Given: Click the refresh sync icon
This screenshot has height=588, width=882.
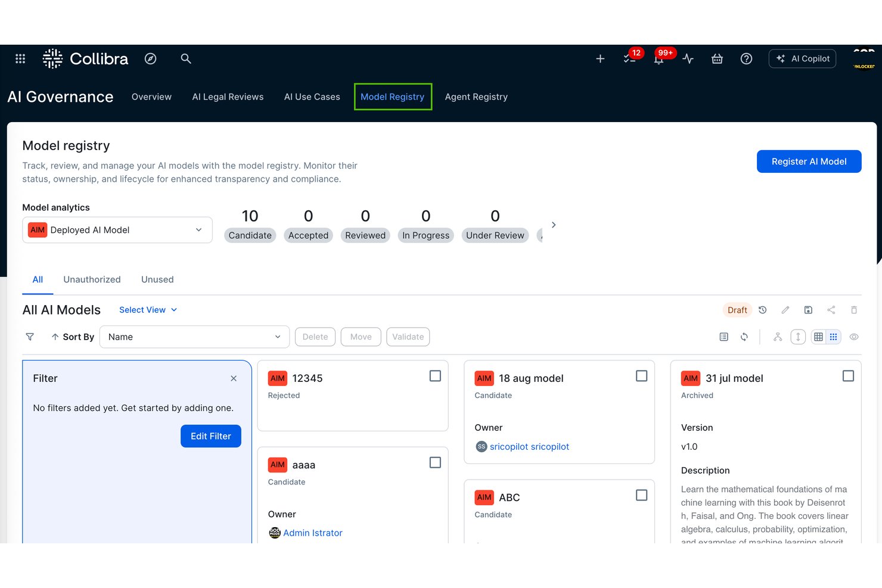Looking at the screenshot, I should coord(744,337).
